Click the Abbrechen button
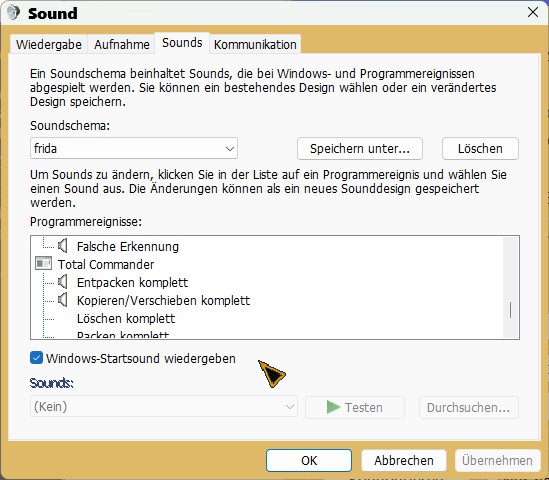 coord(404,460)
